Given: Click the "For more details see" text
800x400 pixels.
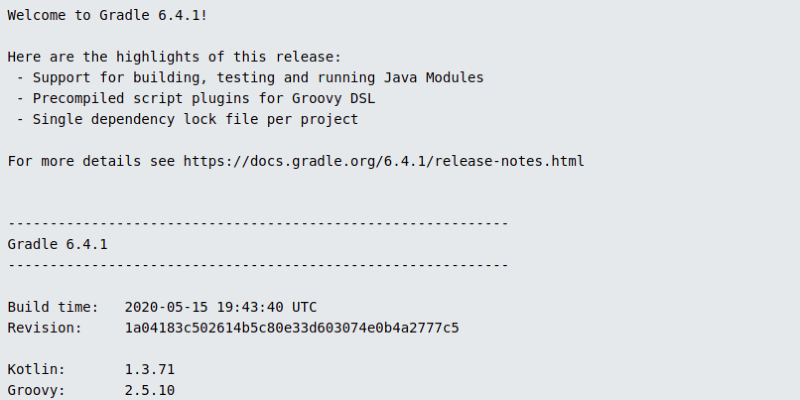Looking at the screenshot, I should (91, 161).
